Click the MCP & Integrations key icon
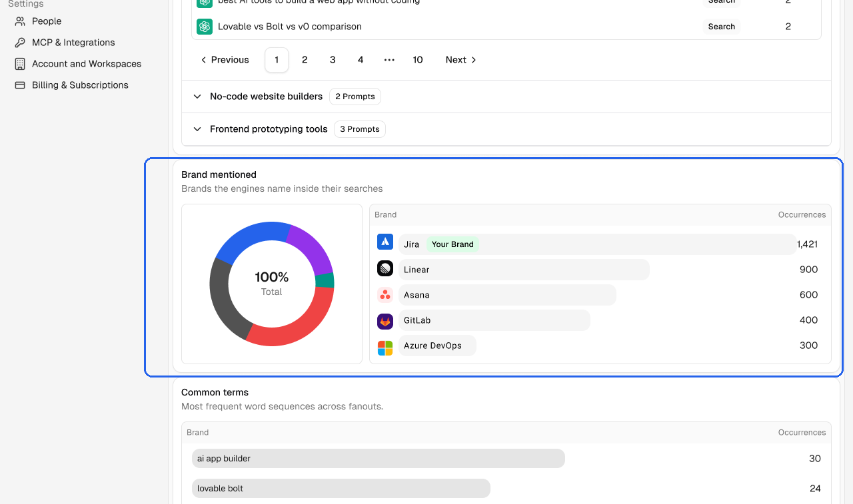The height and width of the screenshot is (504, 853). 20,43
